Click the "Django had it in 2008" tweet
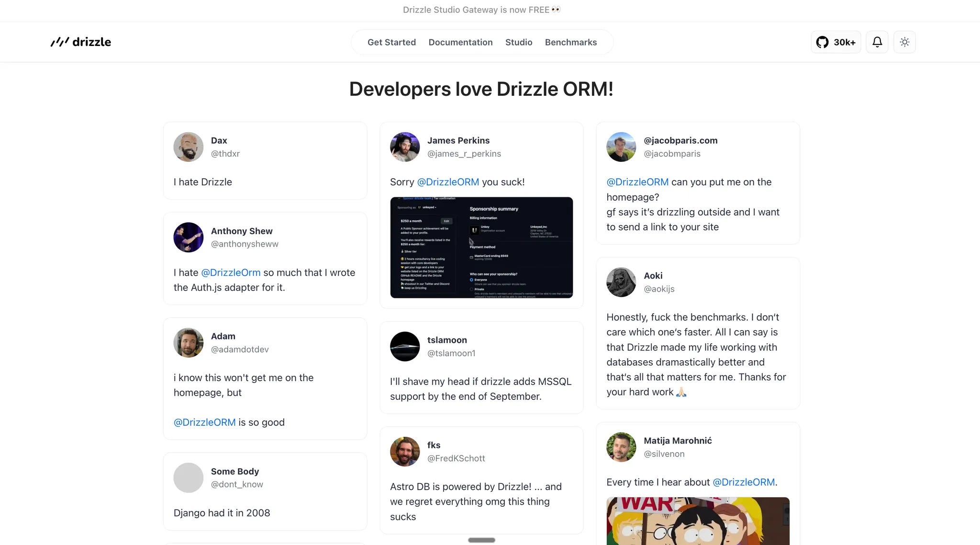980x545 pixels. coord(222,513)
